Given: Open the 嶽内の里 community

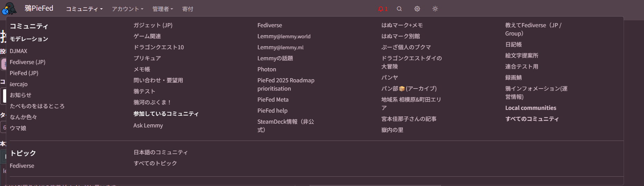Looking at the screenshot, I should (392, 130).
